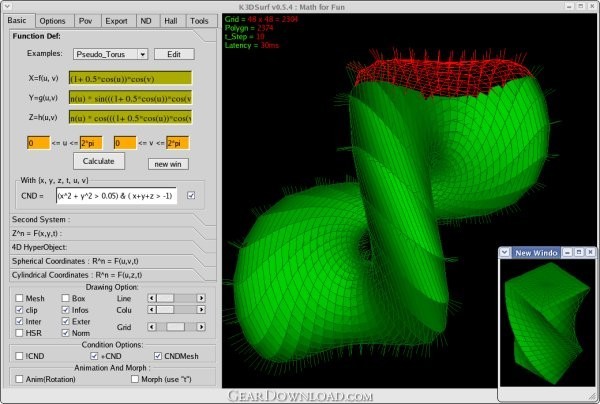The height and width of the screenshot is (404, 600).
Task: Open the New Window title menu arrow
Action: (x=505, y=252)
